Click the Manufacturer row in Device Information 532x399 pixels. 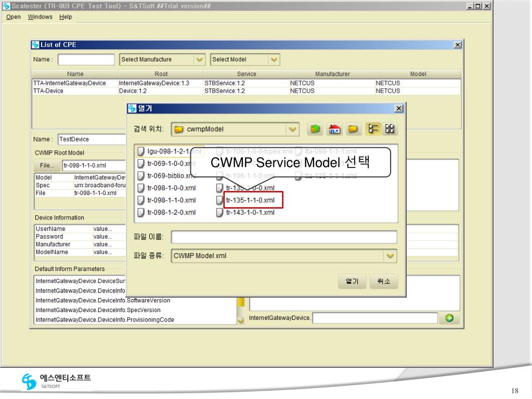pyautogui.click(x=80, y=244)
